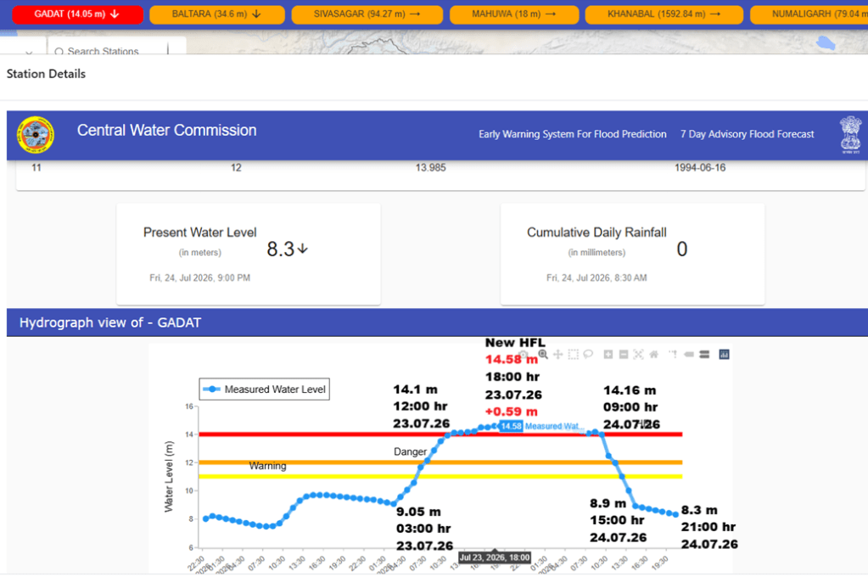Screen dimensions: 868x588
Task: Open Early Warning System For Flood Prediction
Action: (573, 135)
